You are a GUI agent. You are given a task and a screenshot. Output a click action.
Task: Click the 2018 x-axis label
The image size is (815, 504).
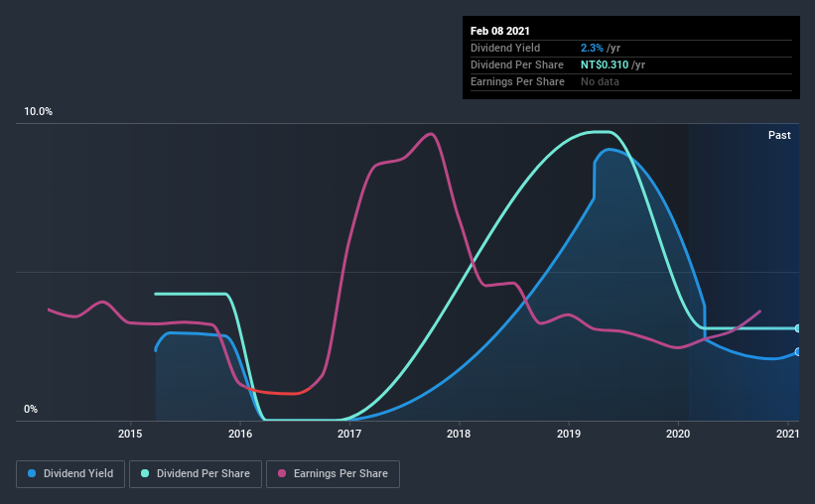(x=459, y=434)
